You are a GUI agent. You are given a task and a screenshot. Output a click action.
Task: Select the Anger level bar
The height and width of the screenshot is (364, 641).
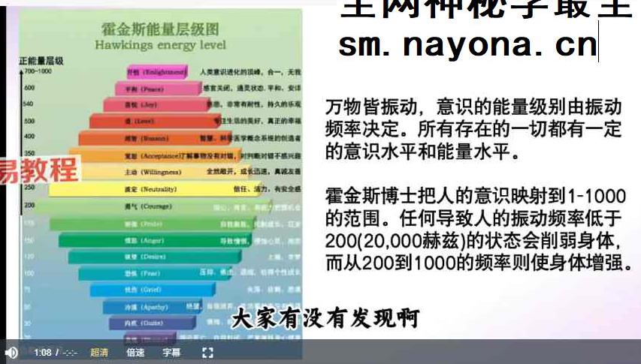[155, 240]
